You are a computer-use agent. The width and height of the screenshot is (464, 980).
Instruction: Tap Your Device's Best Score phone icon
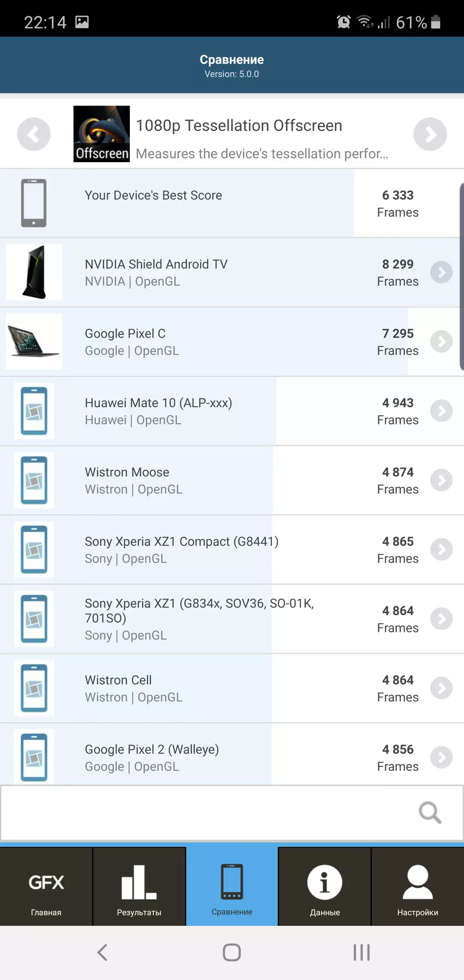(34, 203)
